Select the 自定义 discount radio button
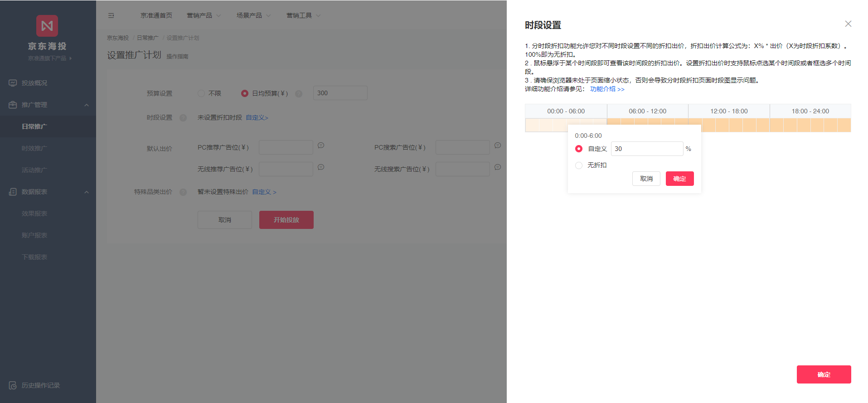868x403 pixels. coord(579,149)
